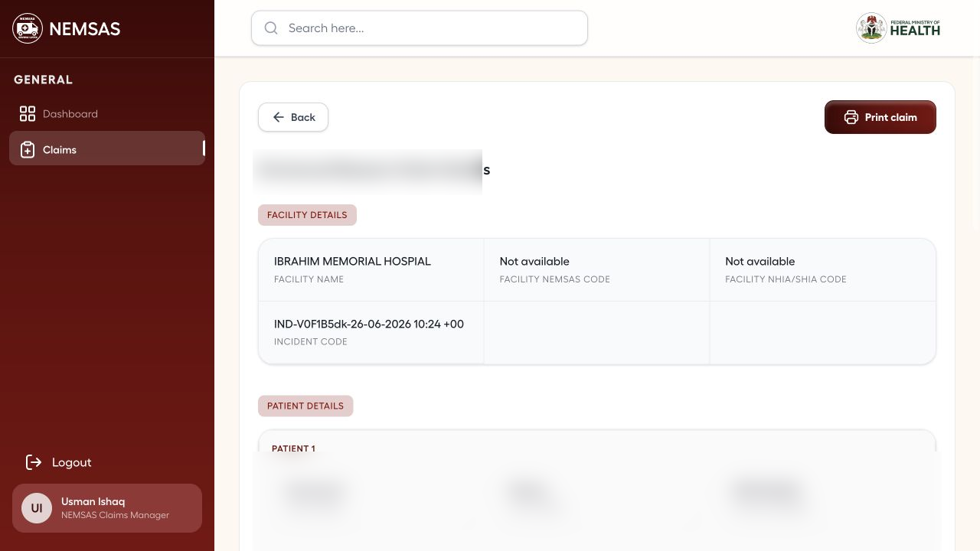Click the FACILITY NEMSAS CODE label
Image resolution: width=980 pixels, height=551 pixels.
555,279
